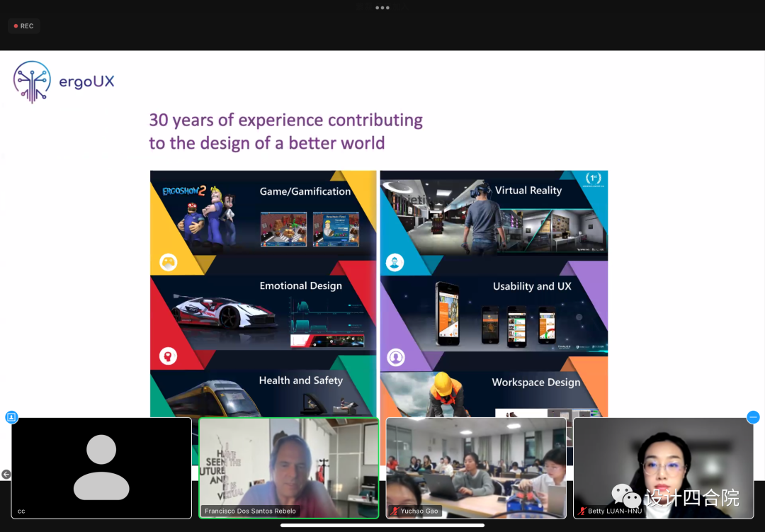Select the cc participant video tile
This screenshot has height=532, width=765.
coord(101,468)
